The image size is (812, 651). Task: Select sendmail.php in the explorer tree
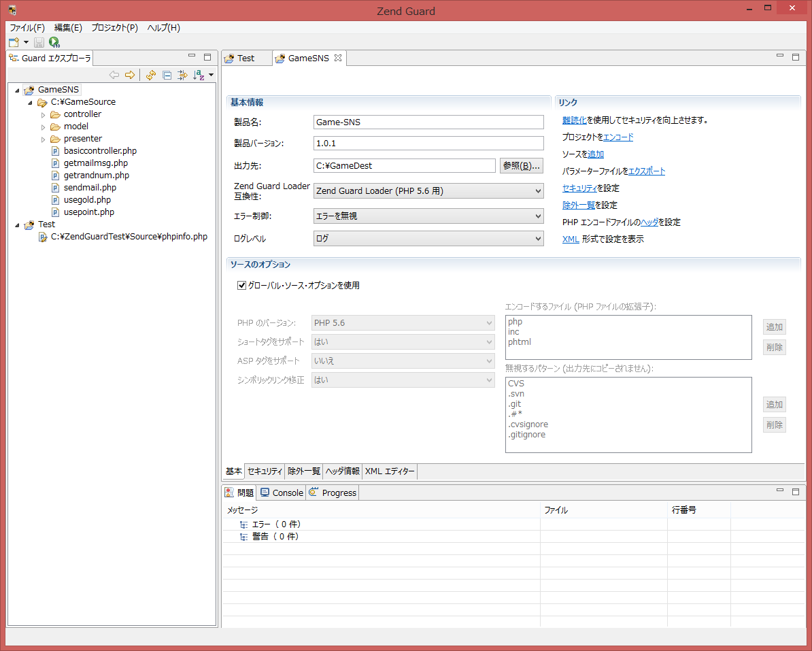pyautogui.click(x=90, y=188)
